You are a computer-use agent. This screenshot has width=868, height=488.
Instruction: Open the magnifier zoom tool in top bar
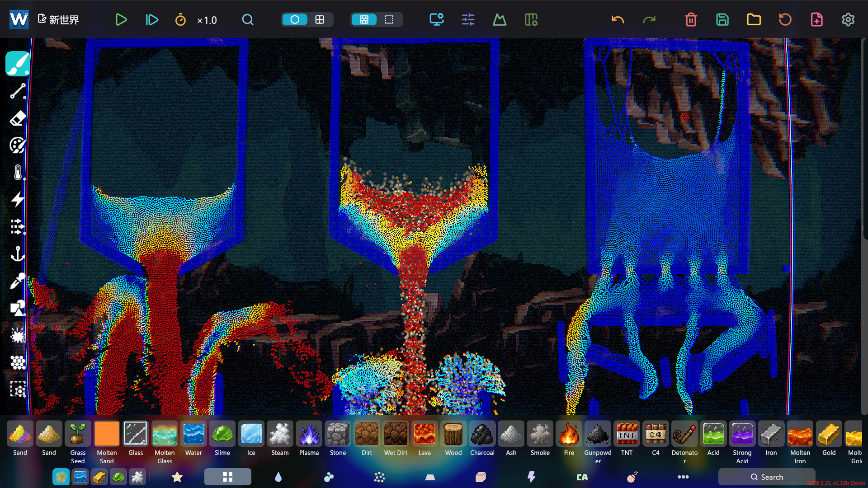click(x=247, y=20)
